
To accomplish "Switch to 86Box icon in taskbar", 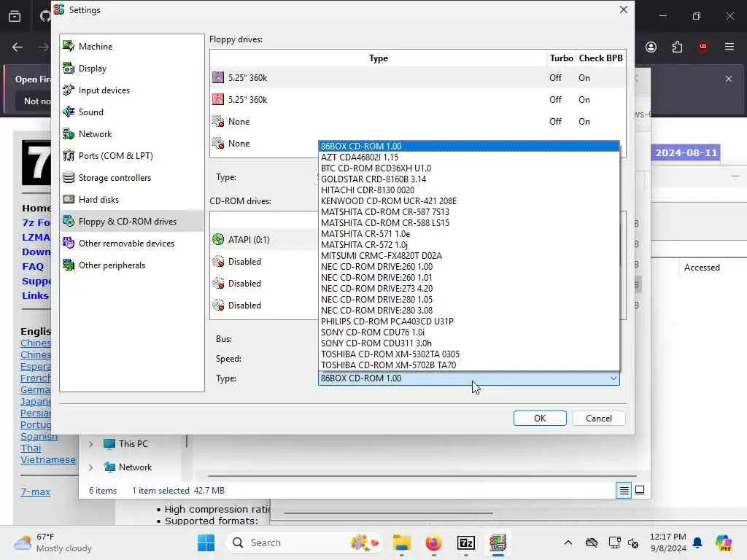I will click(498, 542).
